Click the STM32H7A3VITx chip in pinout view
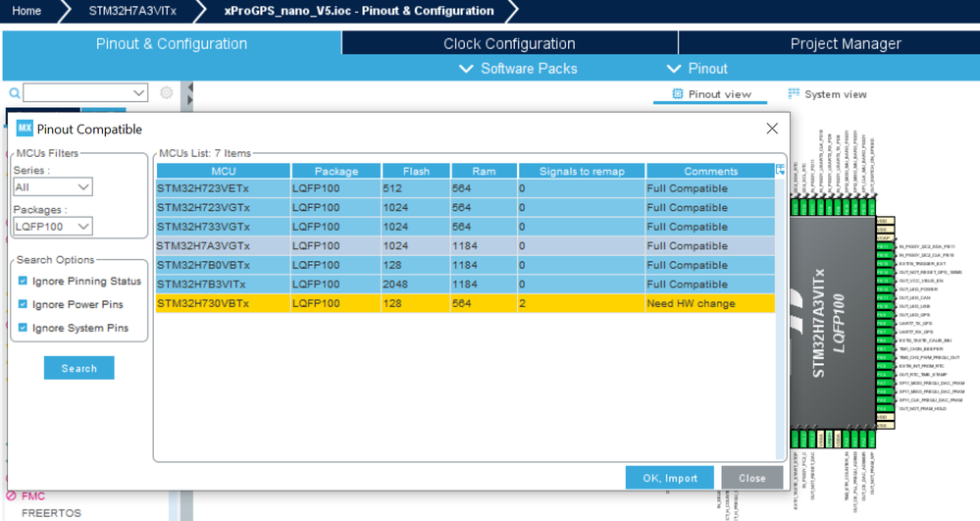The image size is (980, 521). (831, 322)
